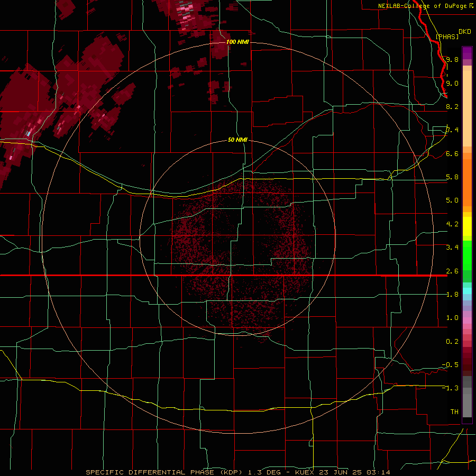Click the [PHAS] units label

[x=447, y=36]
